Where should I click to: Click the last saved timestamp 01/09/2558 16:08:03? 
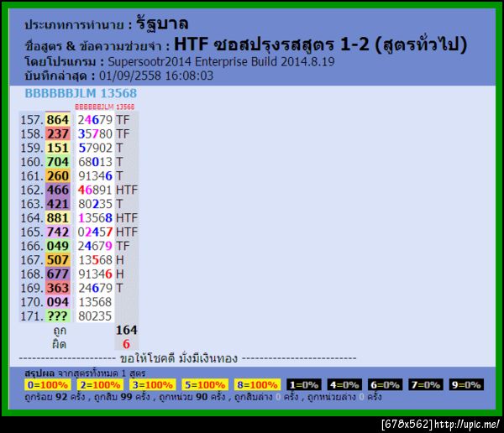(156, 76)
